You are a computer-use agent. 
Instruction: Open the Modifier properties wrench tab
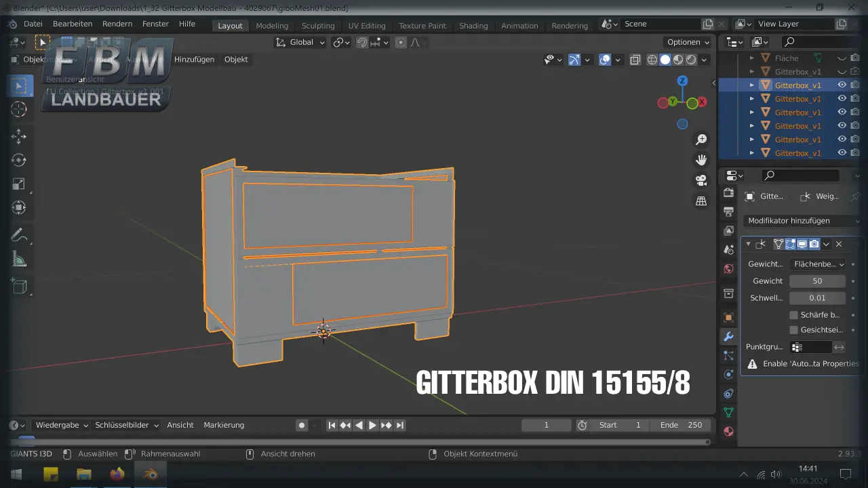(x=729, y=336)
